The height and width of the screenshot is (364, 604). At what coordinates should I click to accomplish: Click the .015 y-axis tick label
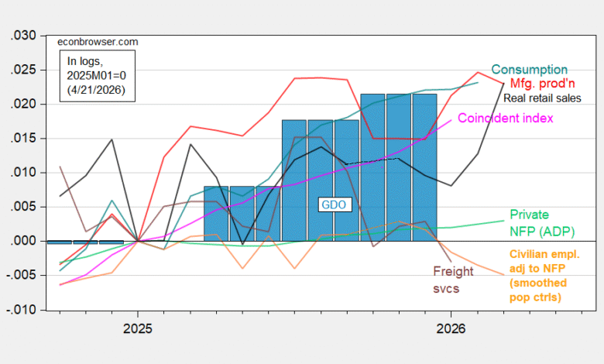pyautogui.click(x=29, y=139)
